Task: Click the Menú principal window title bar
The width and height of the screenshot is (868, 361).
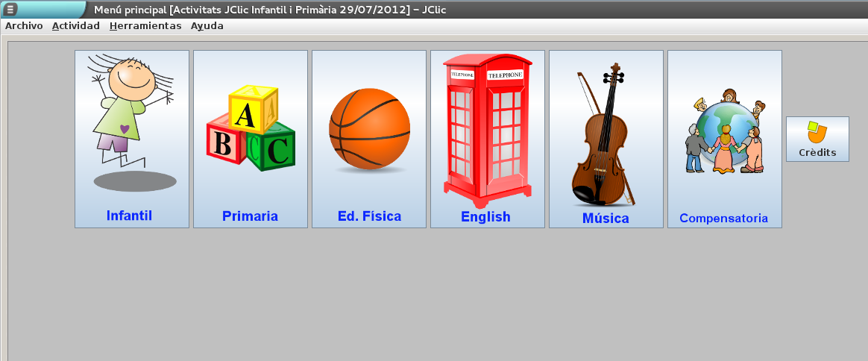Action: 447,9
